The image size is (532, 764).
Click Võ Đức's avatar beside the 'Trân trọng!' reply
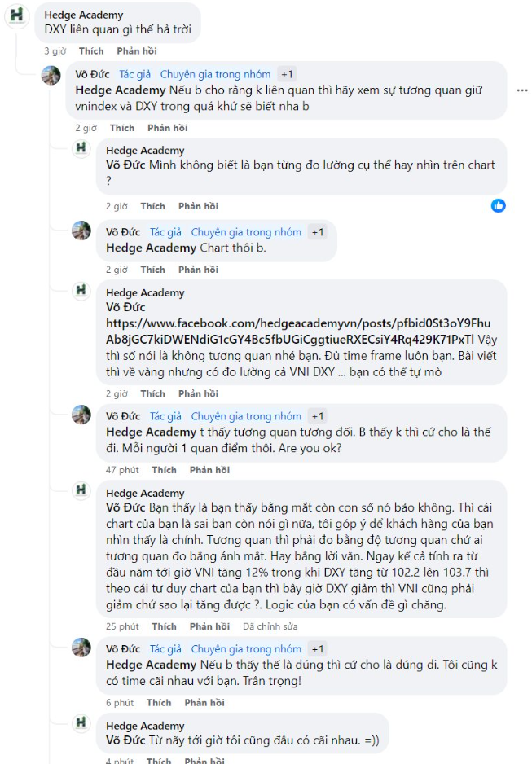(x=81, y=647)
